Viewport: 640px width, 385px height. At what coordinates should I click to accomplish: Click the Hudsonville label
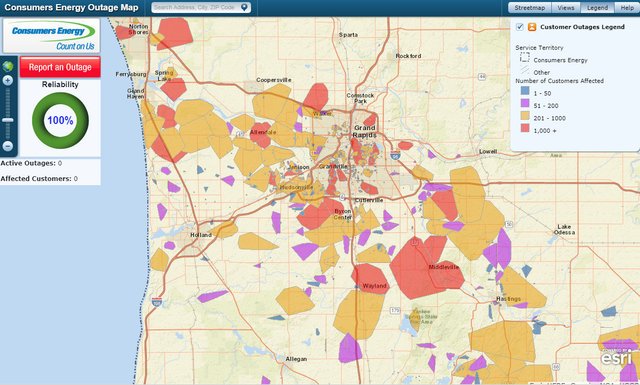click(x=296, y=187)
